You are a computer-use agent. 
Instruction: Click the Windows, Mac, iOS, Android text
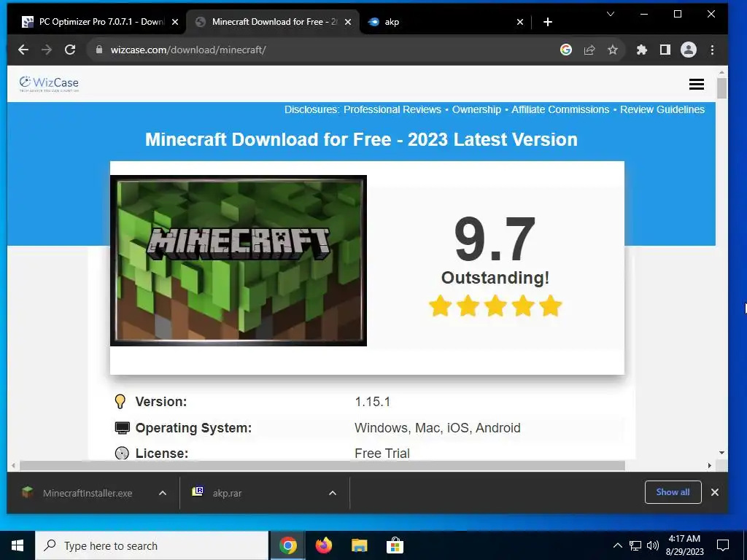pos(438,427)
